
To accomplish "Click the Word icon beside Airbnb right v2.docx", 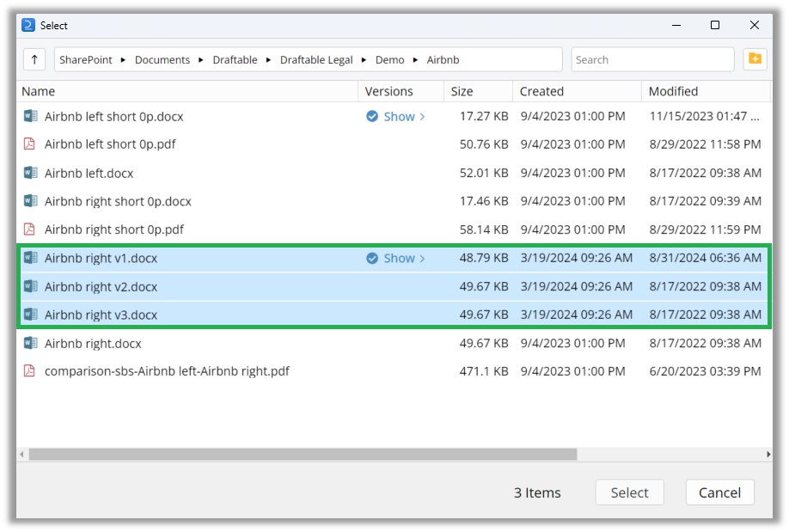I will click(x=31, y=286).
